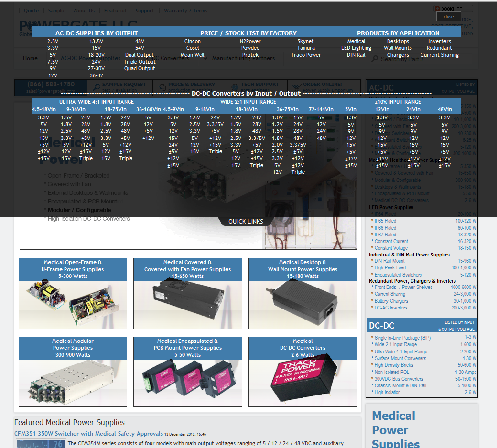Open the Cosel price list

pos(193,48)
